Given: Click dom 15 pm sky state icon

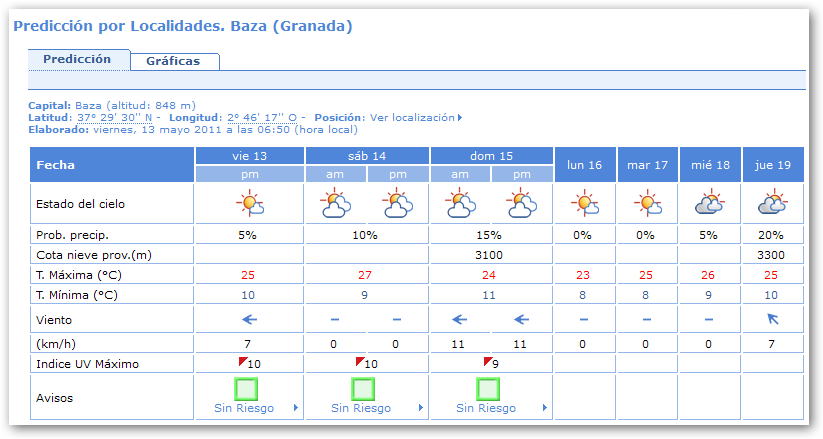Looking at the screenshot, I should tap(521, 205).
